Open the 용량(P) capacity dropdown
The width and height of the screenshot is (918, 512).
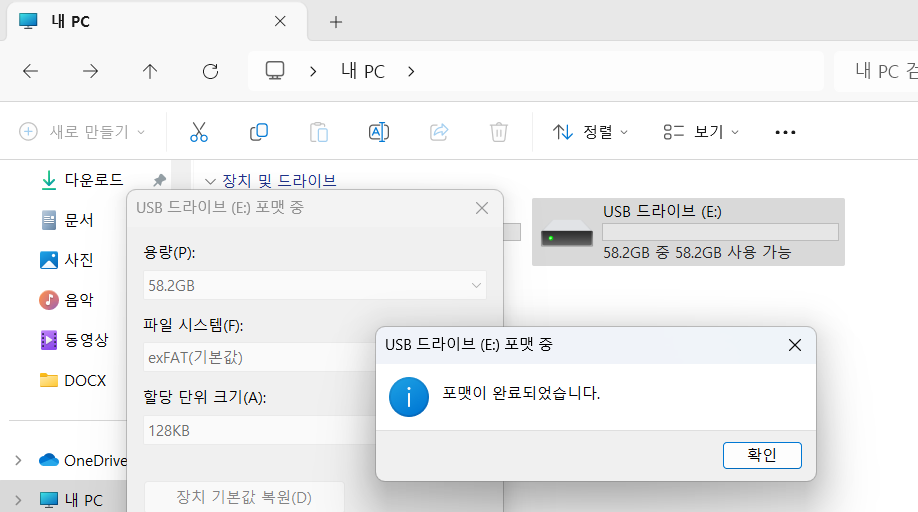314,286
